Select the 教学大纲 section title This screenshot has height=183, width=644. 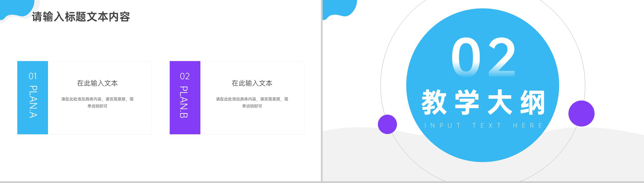tap(483, 102)
